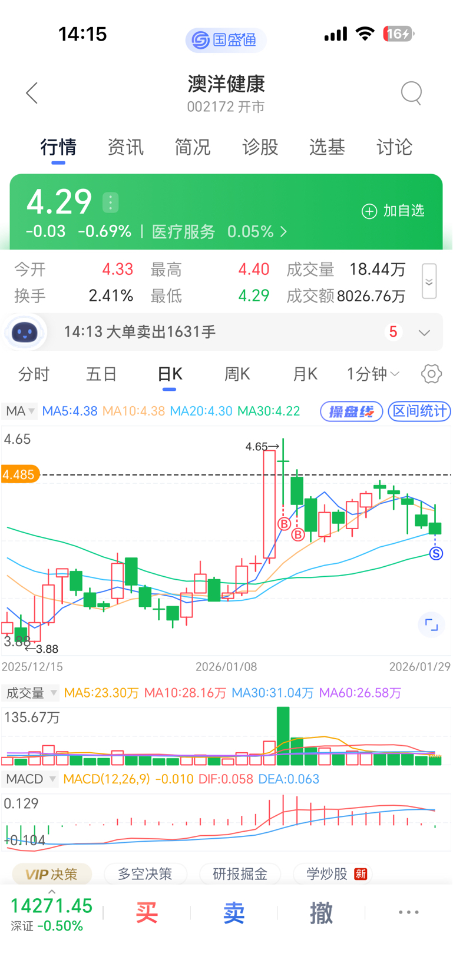This screenshot has height=980, width=453.
Task: Expand 深证 index bar up caret
Action: point(51,892)
